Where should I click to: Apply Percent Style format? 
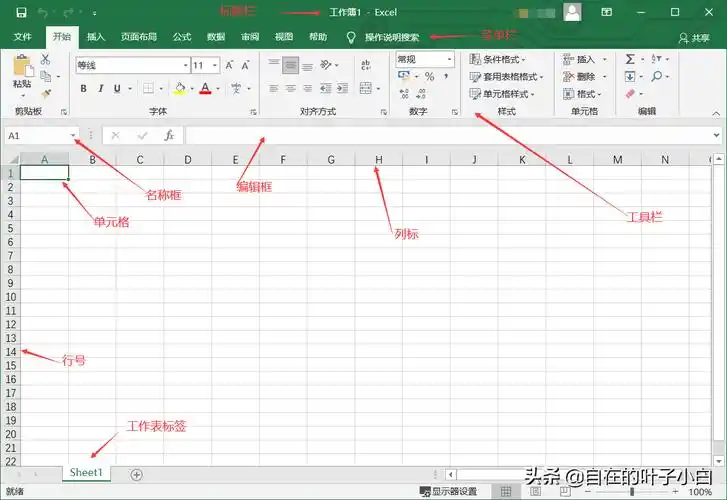point(430,77)
